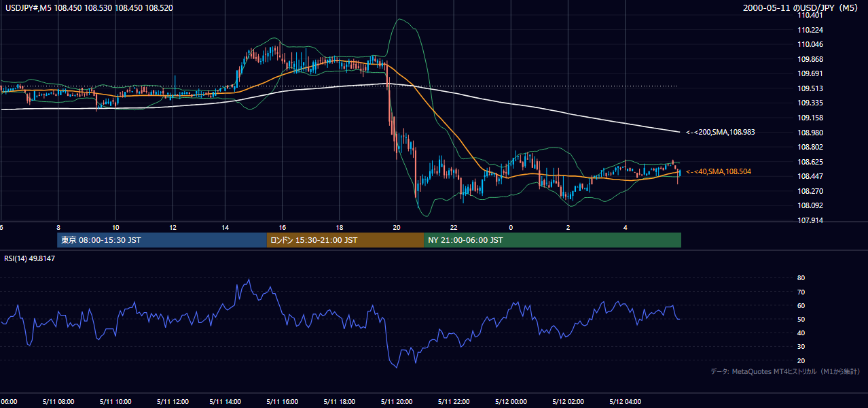Viewport: 868px width, 408px height.
Task: Click RSI scale value 30
Action: (x=801, y=347)
